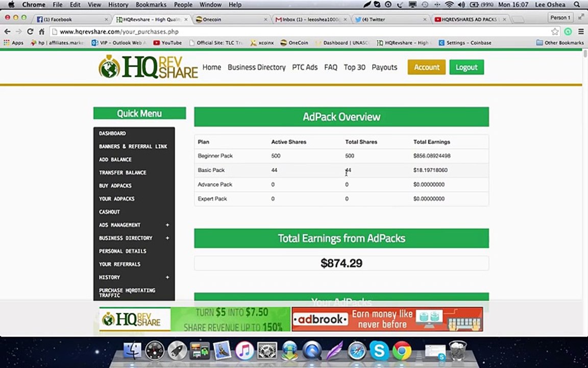Open the History menu in the menu bar
The image size is (588, 368).
118,5
